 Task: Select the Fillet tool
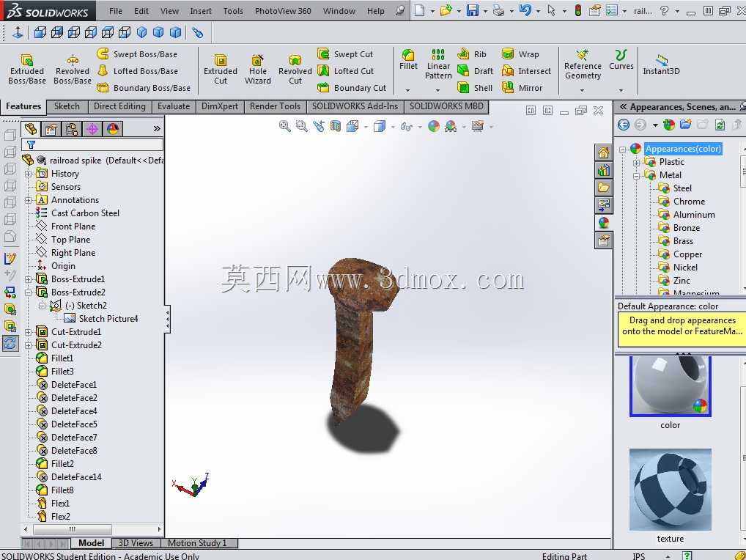click(408, 60)
